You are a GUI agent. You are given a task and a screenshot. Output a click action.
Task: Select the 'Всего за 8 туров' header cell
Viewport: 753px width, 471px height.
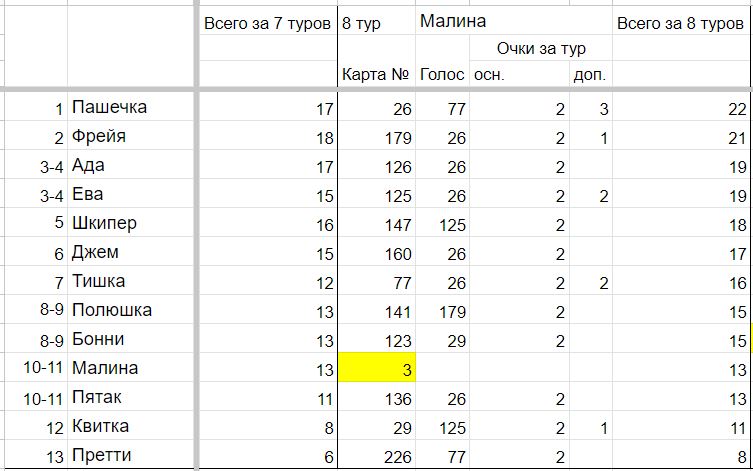click(680, 21)
